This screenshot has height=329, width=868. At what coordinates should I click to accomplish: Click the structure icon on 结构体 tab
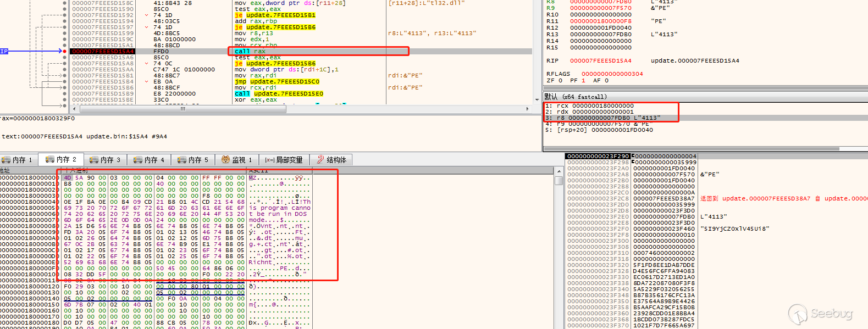tap(320, 160)
